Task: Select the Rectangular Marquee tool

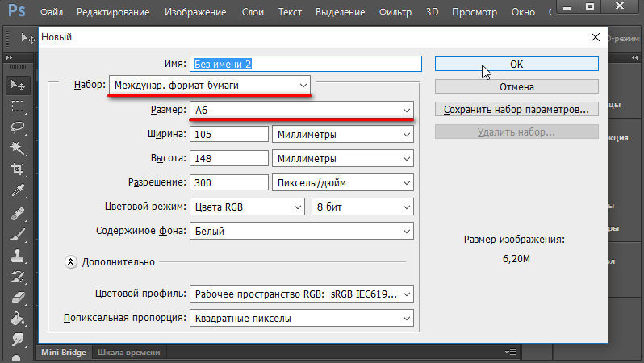Action: [x=18, y=106]
